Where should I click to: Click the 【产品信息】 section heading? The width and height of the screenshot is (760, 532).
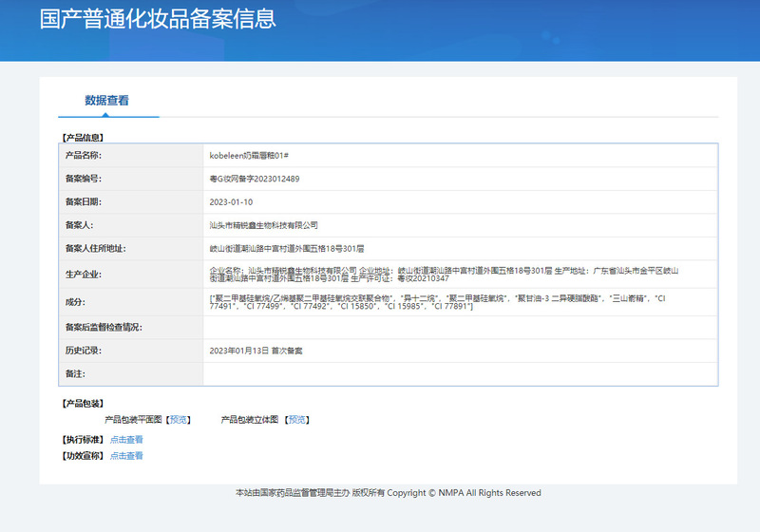83,138
